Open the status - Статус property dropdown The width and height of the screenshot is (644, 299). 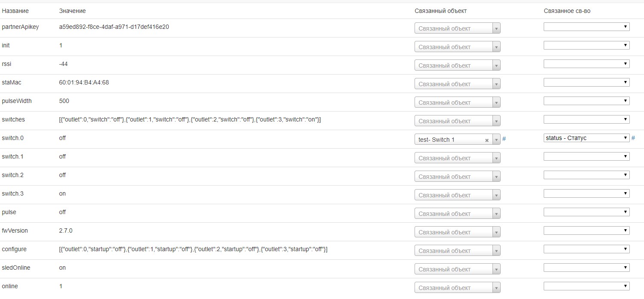click(586, 138)
